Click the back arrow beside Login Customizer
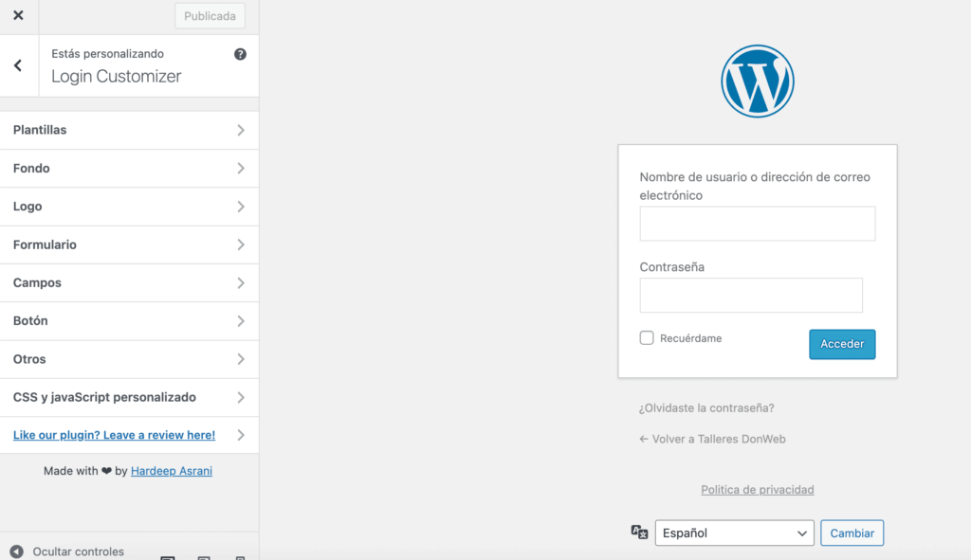 18,64
